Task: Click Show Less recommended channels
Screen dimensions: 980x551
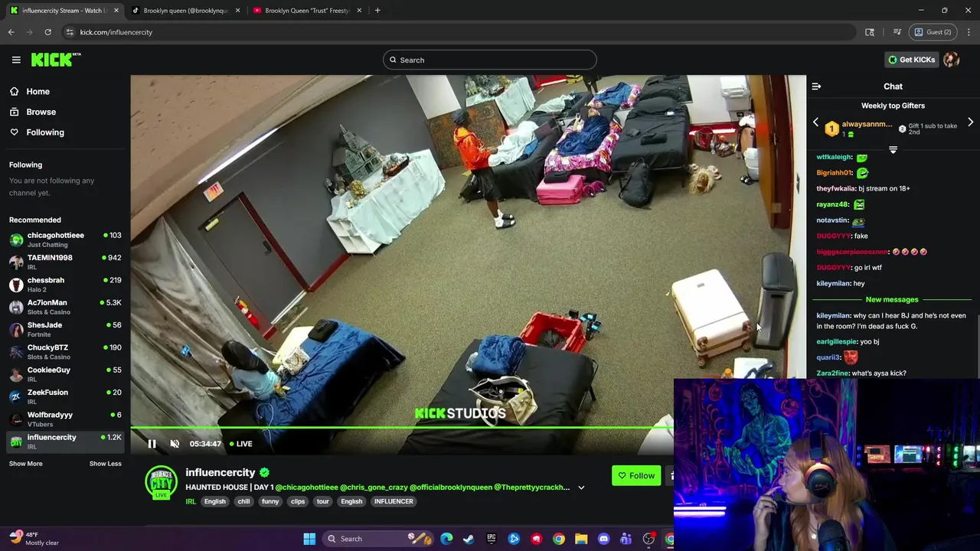Action: point(105,464)
